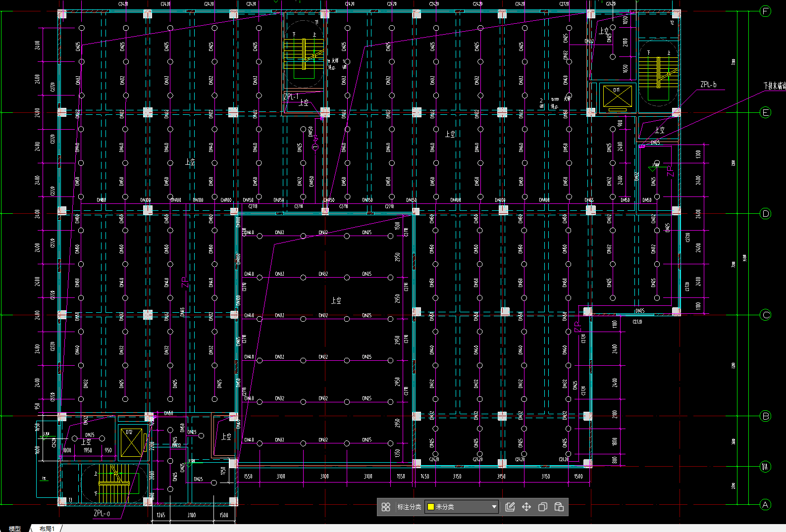Click the yellow color swatch beside 未分类

point(431,507)
